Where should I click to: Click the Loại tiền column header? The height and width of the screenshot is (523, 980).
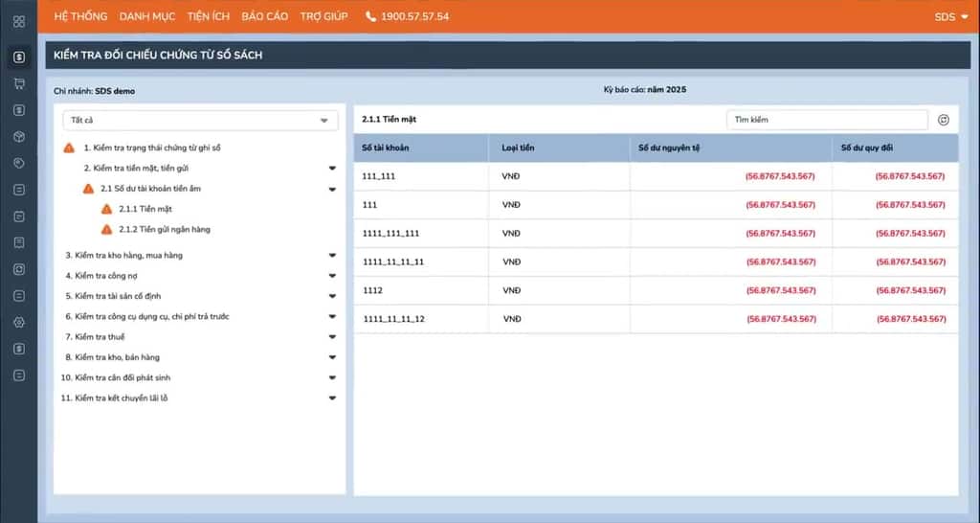tap(518, 148)
